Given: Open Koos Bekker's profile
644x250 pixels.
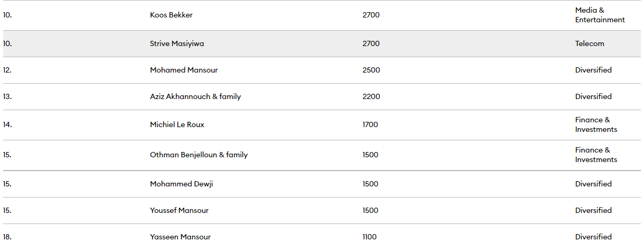Looking at the screenshot, I should 171,15.
